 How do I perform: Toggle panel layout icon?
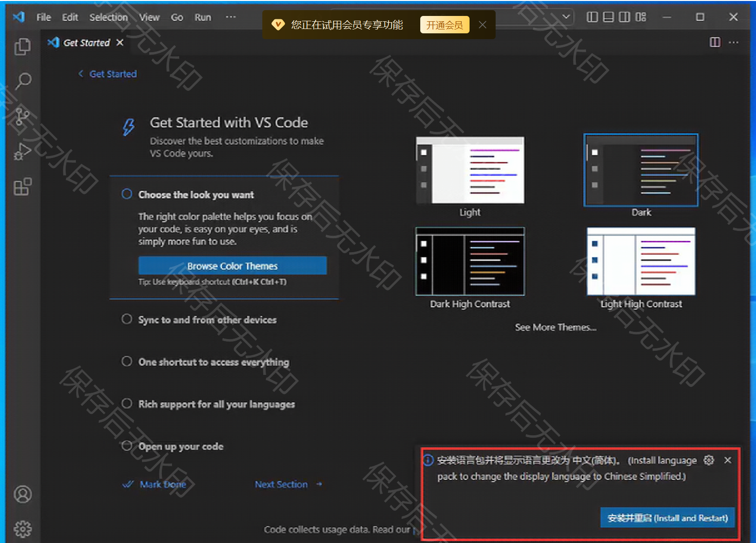click(x=608, y=17)
